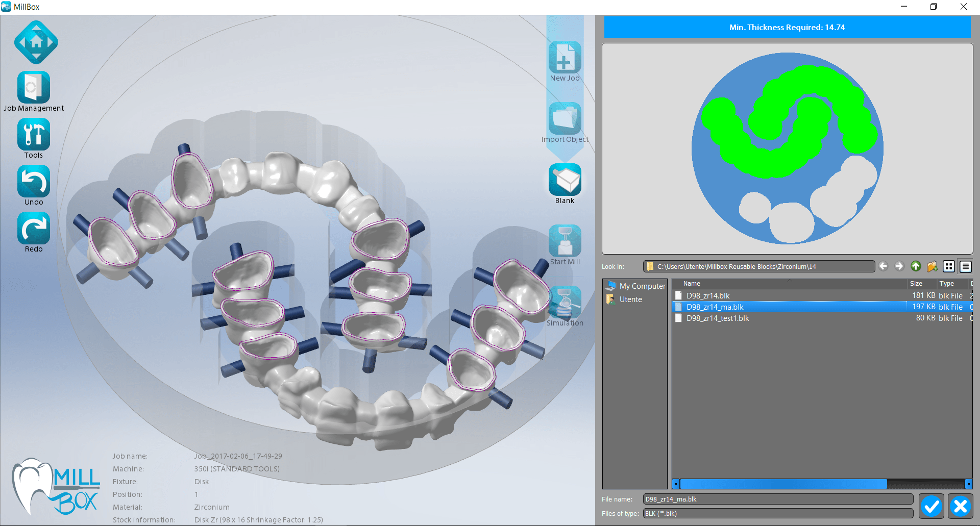Go up to parent directory

click(x=916, y=266)
